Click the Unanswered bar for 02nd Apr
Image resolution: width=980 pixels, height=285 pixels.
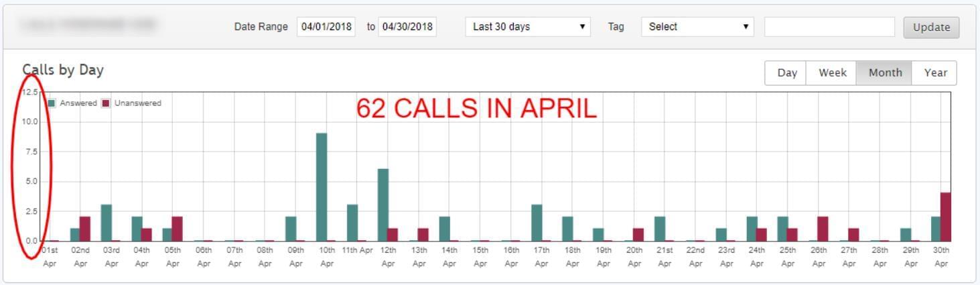(85, 229)
